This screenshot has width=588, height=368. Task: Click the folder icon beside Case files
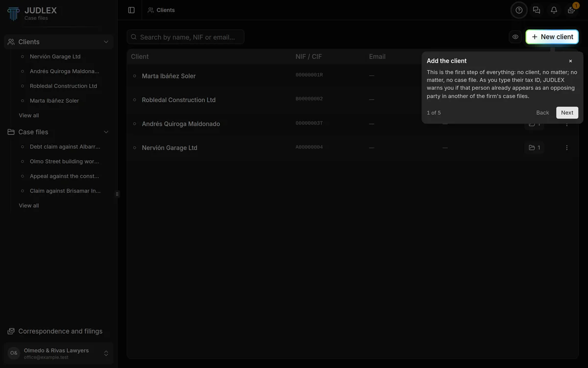[11, 132]
